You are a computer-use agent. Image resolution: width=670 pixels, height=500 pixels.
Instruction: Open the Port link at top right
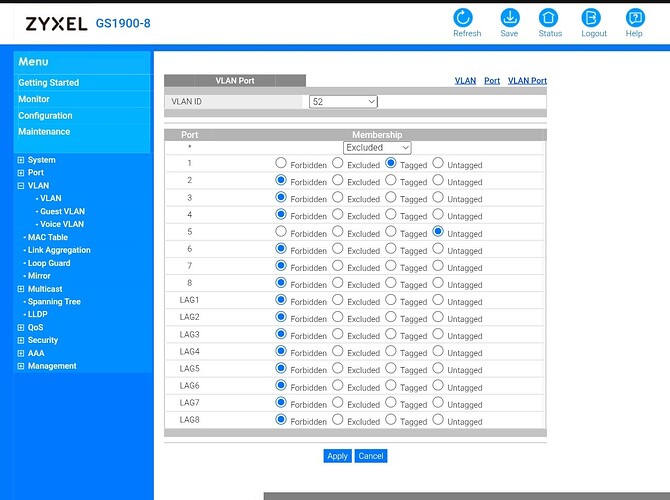pyautogui.click(x=492, y=81)
